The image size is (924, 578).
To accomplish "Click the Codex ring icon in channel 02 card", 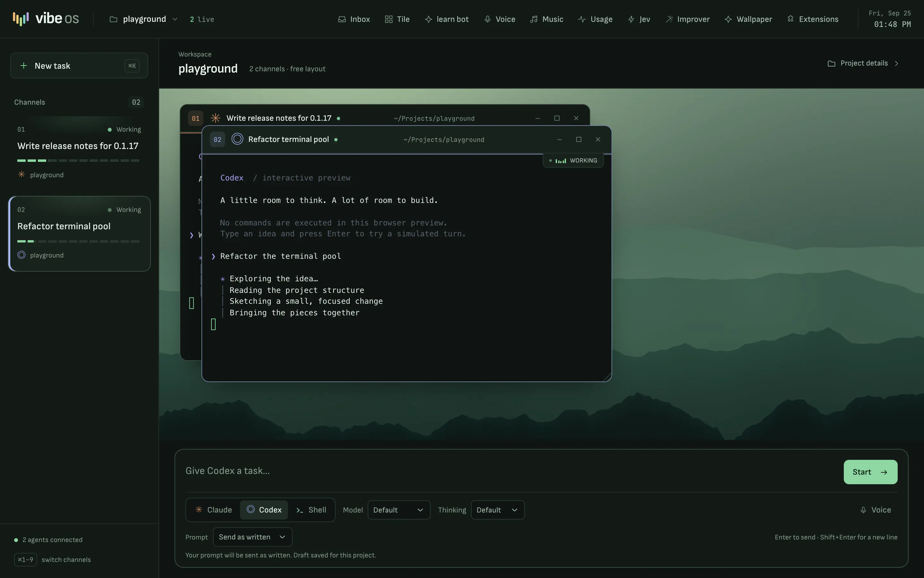I will (x=21, y=255).
